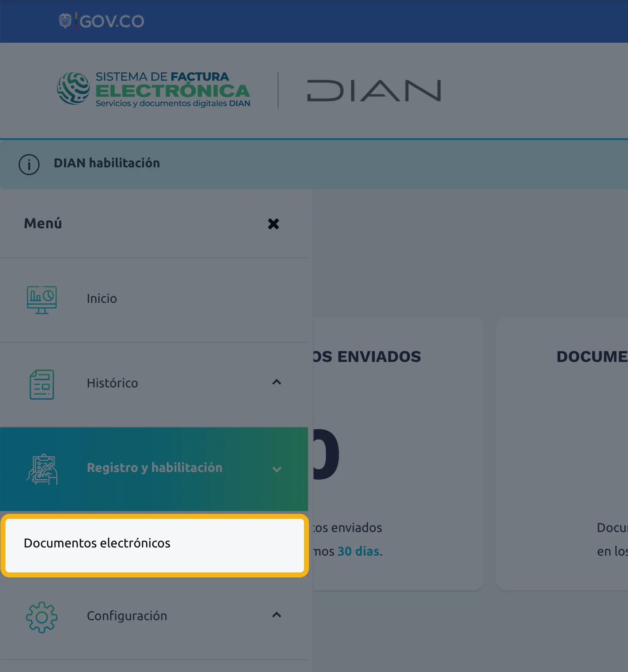The height and width of the screenshot is (672, 628).
Task: Click the Inicio dashboard monitor icon
Action: point(42,300)
